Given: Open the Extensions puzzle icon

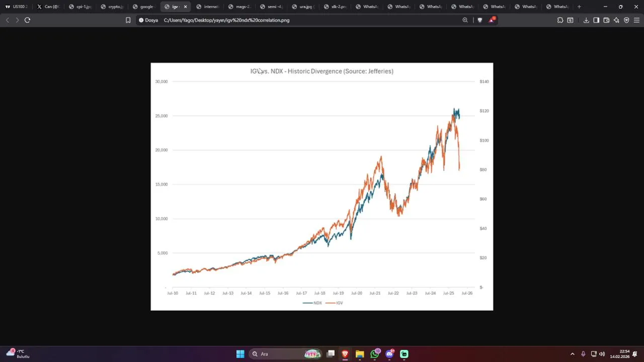Looking at the screenshot, I should coord(560,20).
